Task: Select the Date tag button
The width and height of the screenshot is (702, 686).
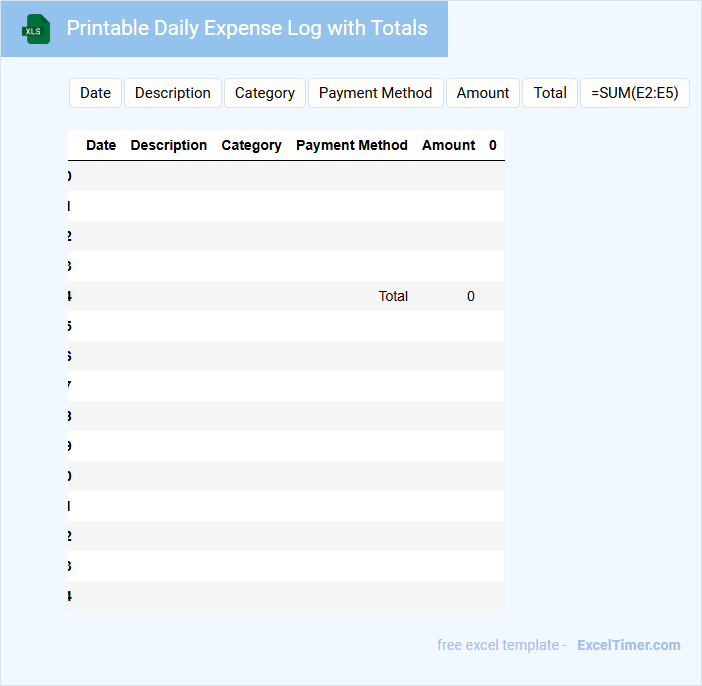Action: click(x=95, y=93)
